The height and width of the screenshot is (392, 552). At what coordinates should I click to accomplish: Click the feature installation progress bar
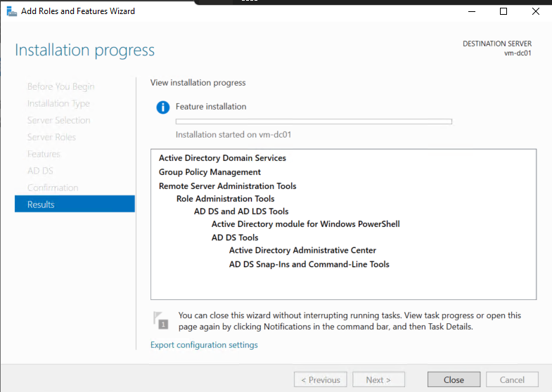click(x=313, y=122)
